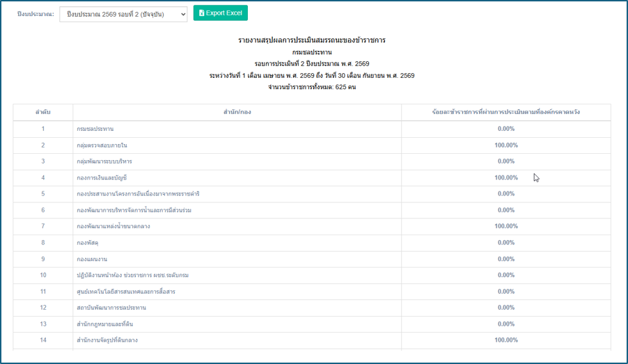
Task: Select the กองพัสดุ row
Action: [312, 243]
